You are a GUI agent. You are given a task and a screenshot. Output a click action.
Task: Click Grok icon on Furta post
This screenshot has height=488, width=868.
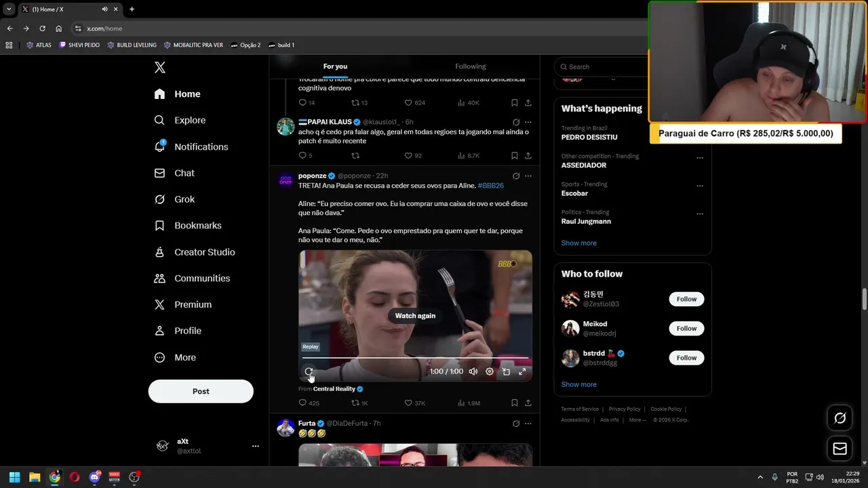[515, 424]
